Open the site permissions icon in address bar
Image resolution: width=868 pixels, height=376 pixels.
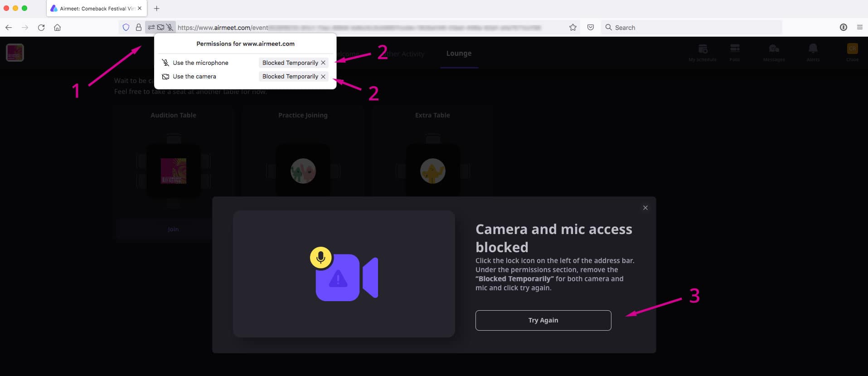pos(151,28)
